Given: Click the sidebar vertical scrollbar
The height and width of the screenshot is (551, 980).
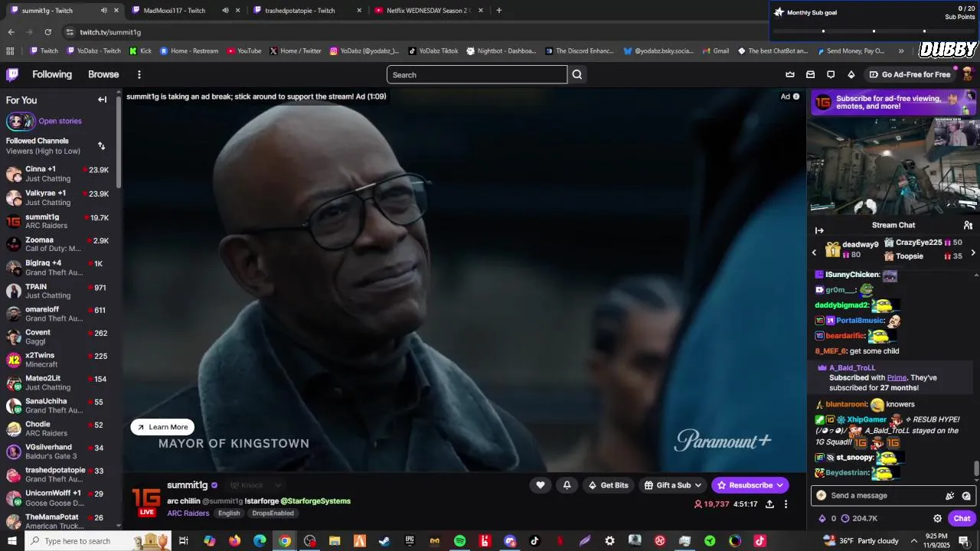Looking at the screenshot, I should (119, 142).
